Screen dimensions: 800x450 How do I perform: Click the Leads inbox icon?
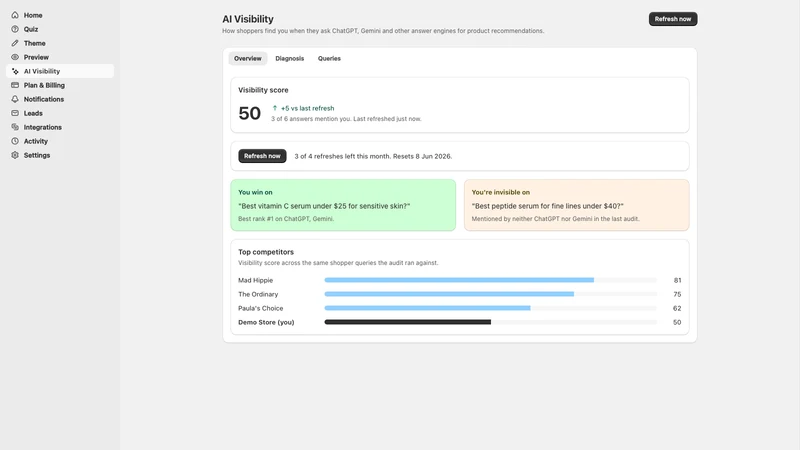pos(15,113)
